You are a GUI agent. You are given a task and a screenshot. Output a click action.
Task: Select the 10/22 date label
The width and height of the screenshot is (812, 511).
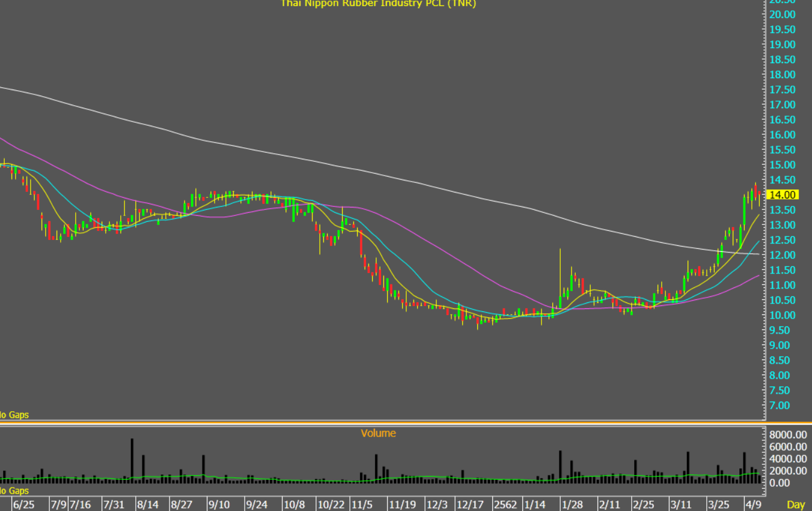[x=331, y=504]
